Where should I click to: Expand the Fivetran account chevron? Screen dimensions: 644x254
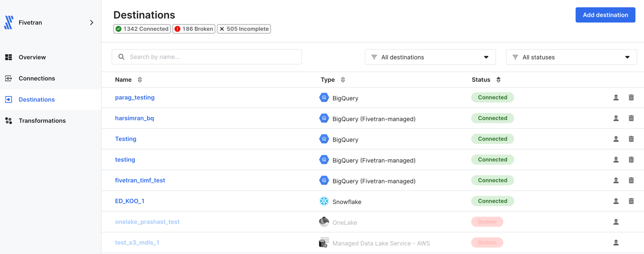[x=92, y=22]
